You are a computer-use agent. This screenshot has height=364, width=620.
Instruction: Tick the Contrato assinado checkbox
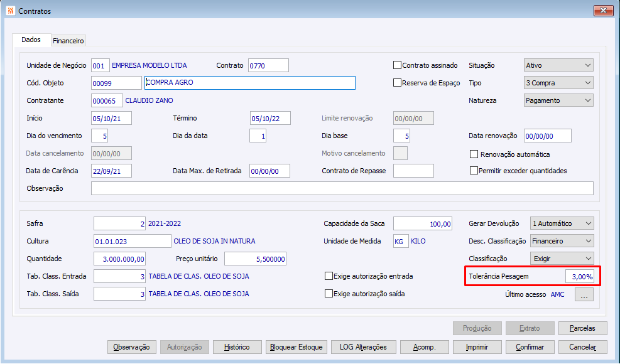(x=398, y=65)
